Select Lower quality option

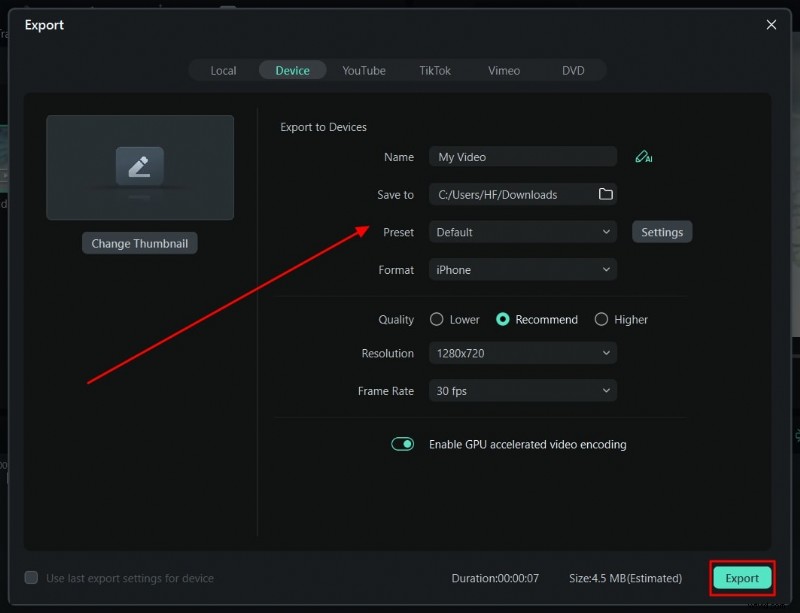pyautogui.click(x=437, y=319)
